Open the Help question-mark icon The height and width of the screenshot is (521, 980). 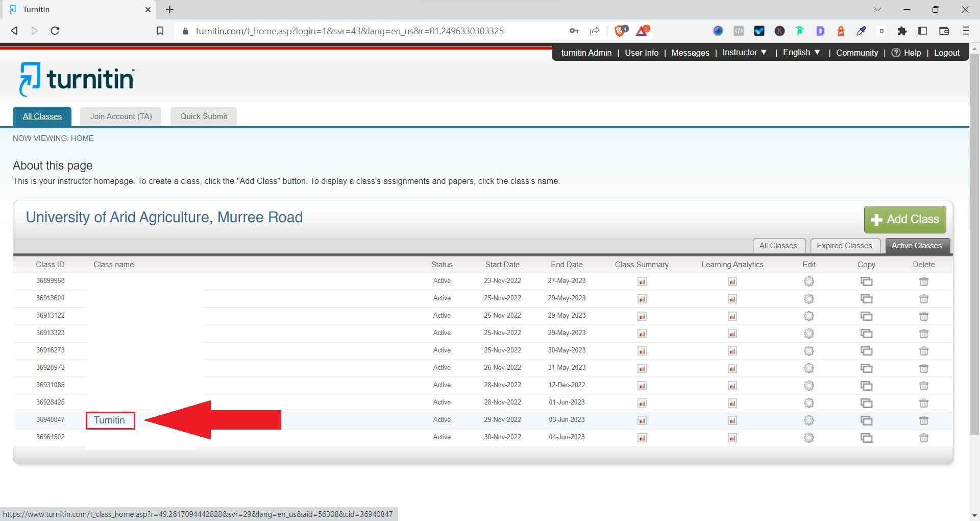click(896, 53)
